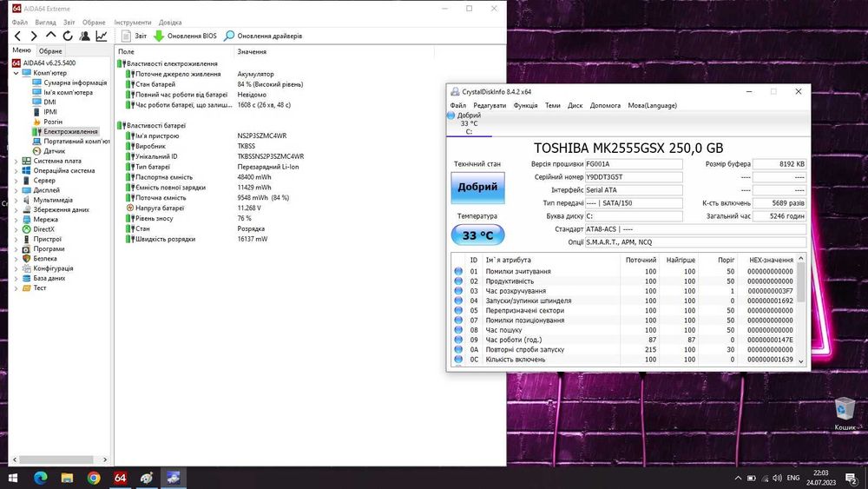Select the База даних tree item

pyautogui.click(x=49, y=278)
